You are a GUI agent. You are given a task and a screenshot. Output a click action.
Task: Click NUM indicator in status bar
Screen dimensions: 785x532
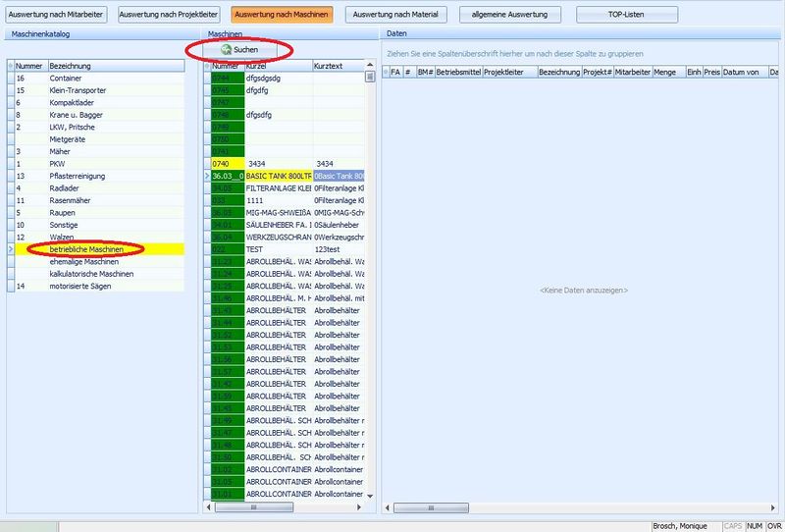755,526
